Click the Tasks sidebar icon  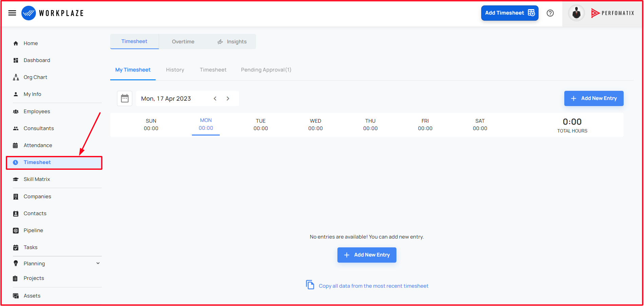pyautogui.click(x=16, y=247)
